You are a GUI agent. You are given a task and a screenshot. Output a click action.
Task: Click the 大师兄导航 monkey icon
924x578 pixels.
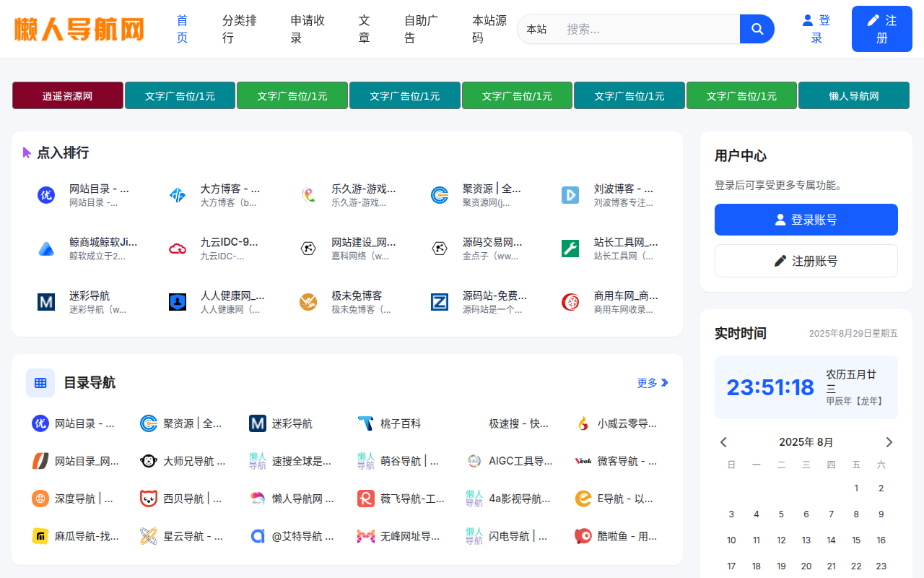pyautogui.click(x=149, y=461)
